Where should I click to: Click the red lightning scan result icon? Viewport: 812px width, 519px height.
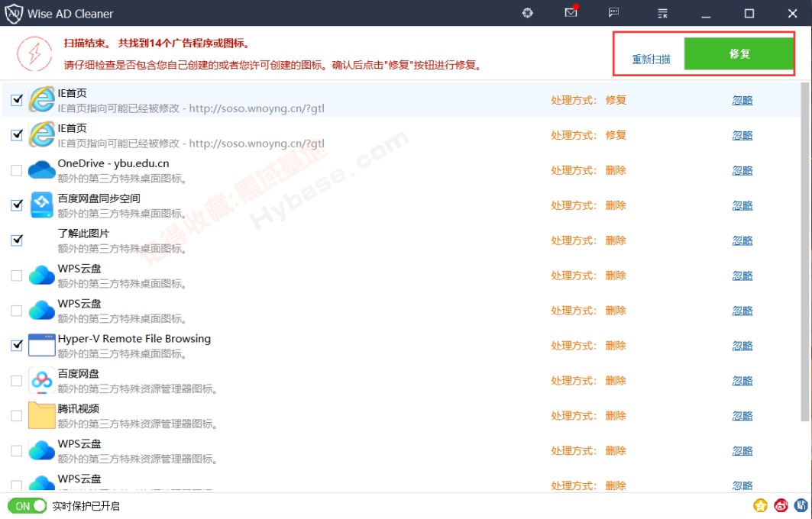34,53
